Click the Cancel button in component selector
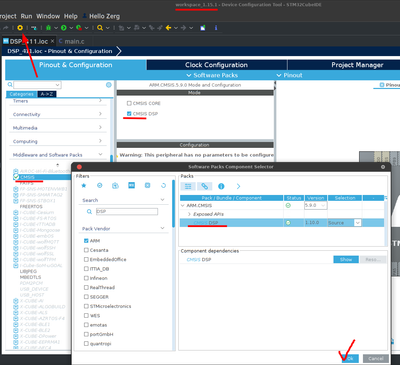Screen dimensions: 400x365 tap(376, 358)
